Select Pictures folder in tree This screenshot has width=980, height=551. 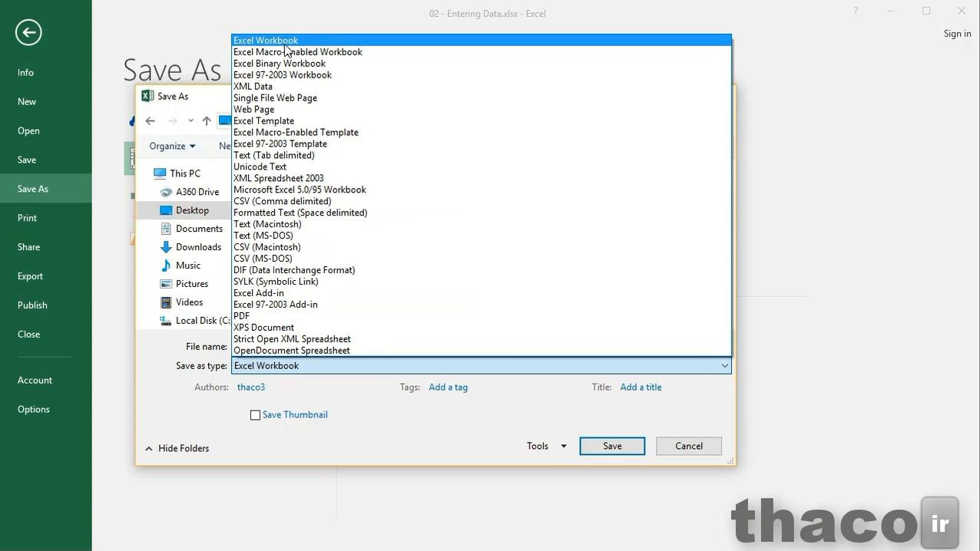[192, 284]
